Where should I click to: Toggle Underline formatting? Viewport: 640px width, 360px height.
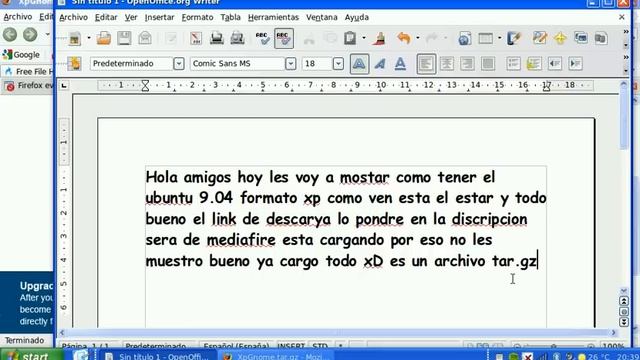point(400,64)
